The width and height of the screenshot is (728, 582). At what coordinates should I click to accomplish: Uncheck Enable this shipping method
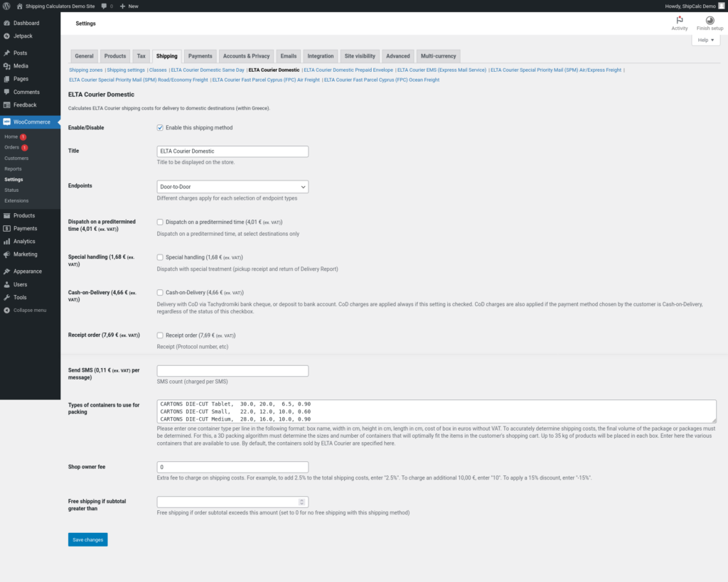[160, 128]
